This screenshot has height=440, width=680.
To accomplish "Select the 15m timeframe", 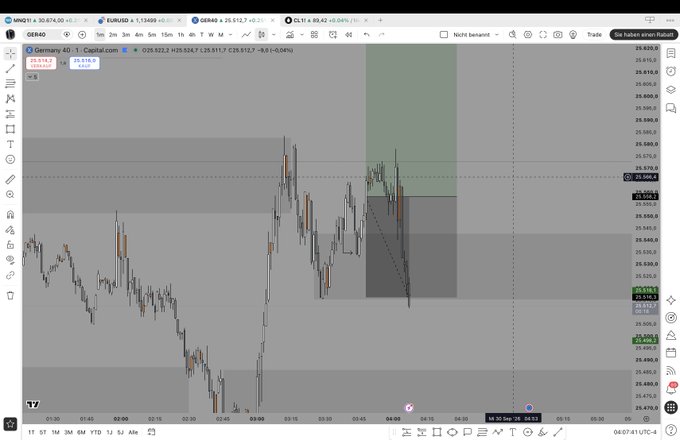I will pyautogui.click(x=167, y=35).
